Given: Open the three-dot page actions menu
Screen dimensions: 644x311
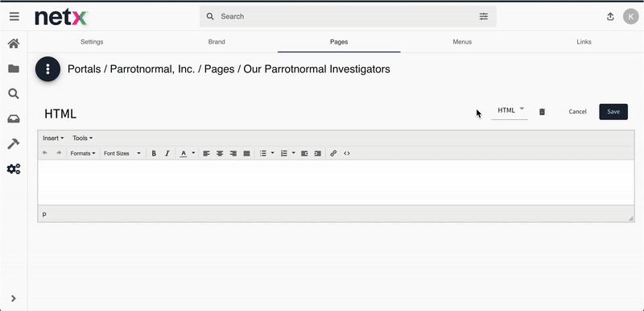Looking at the screenshot, I should [48, 69].
